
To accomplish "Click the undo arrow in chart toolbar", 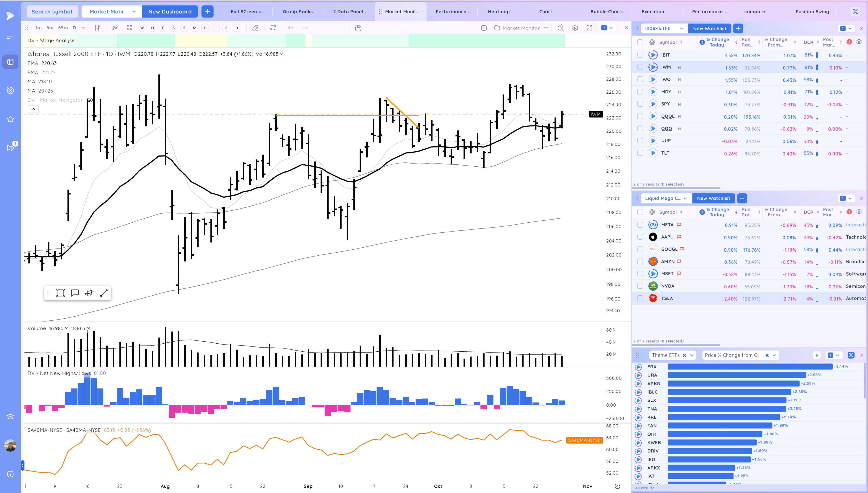I will point(291,28).
